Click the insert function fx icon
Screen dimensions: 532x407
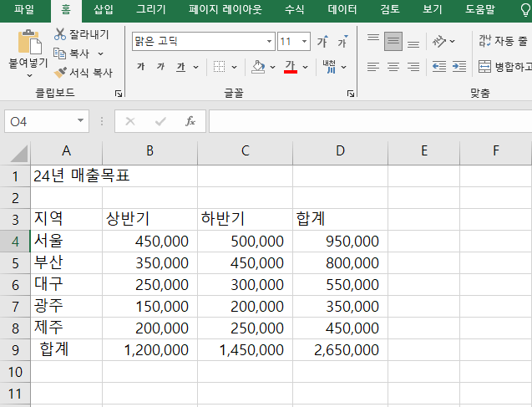coord(190,121)
